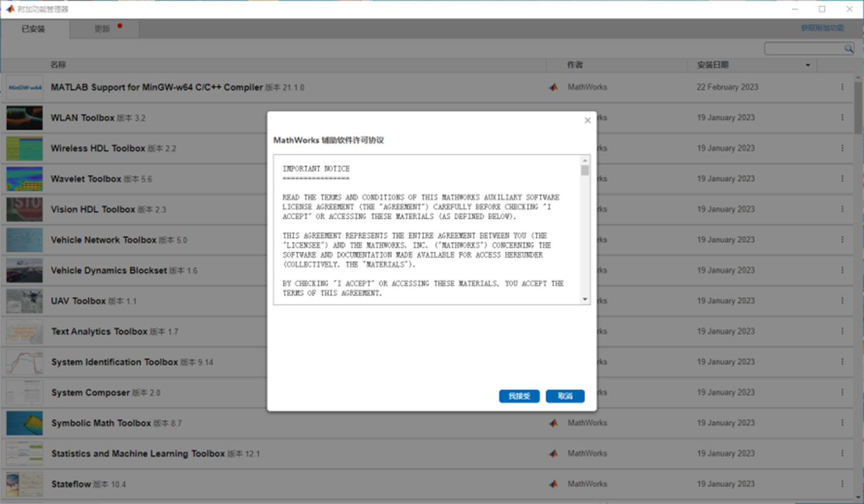The image size is (864, 504).
Task: Click the 取消 cancel button
Action: point(565,396)
